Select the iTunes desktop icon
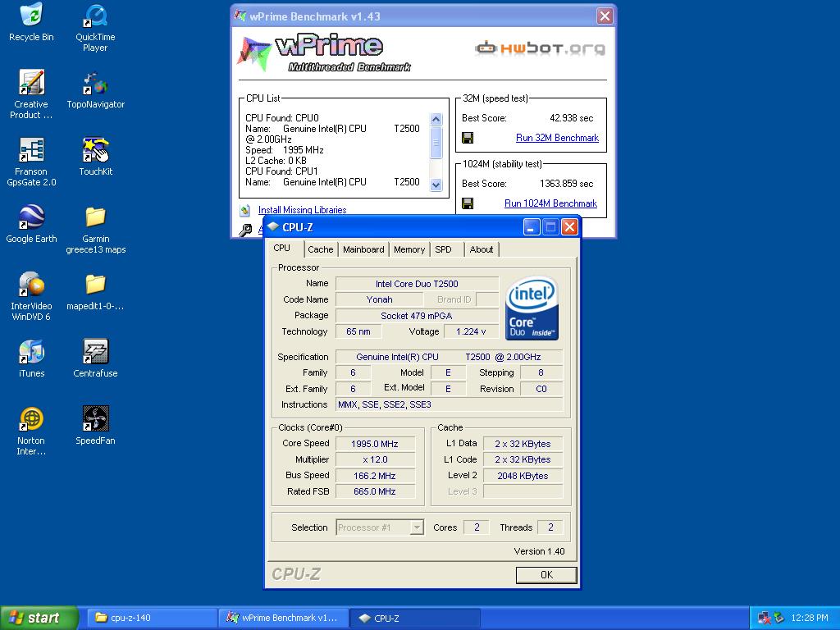The width and height of the screenshot is (840, 630). click(x=31, y=352)
